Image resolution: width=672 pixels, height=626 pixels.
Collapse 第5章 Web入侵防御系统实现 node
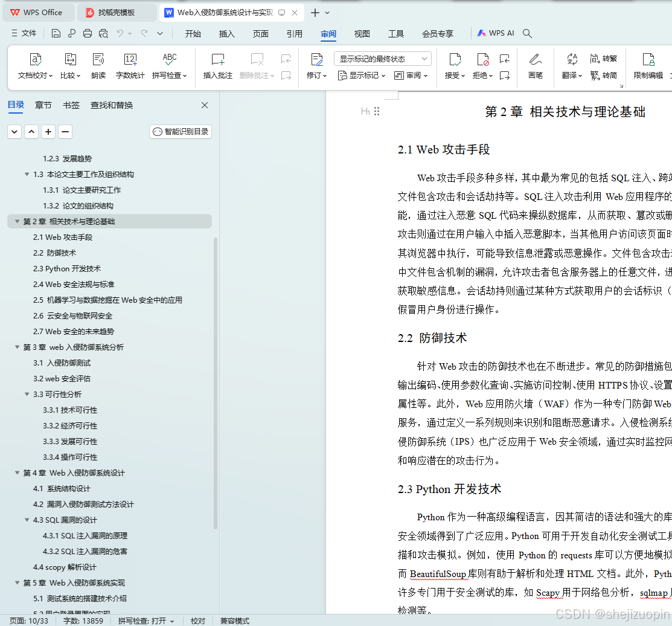[x=17, y=582]
